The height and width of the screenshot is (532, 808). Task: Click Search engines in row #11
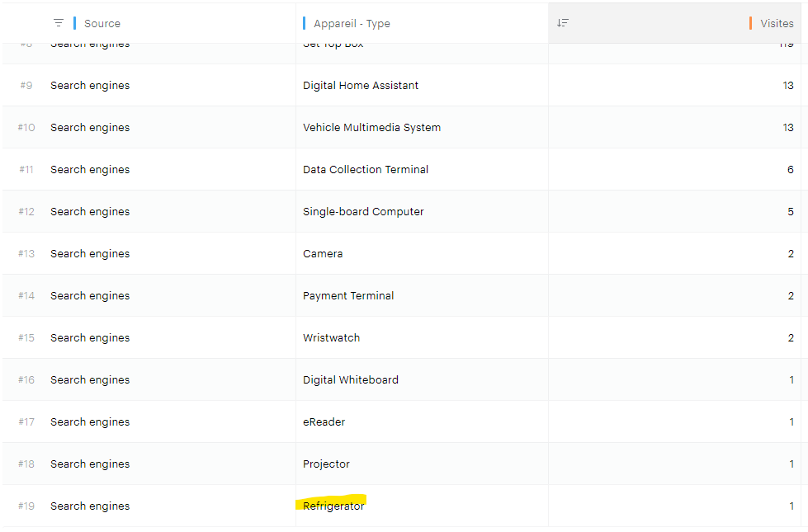[x=90, y=169]
